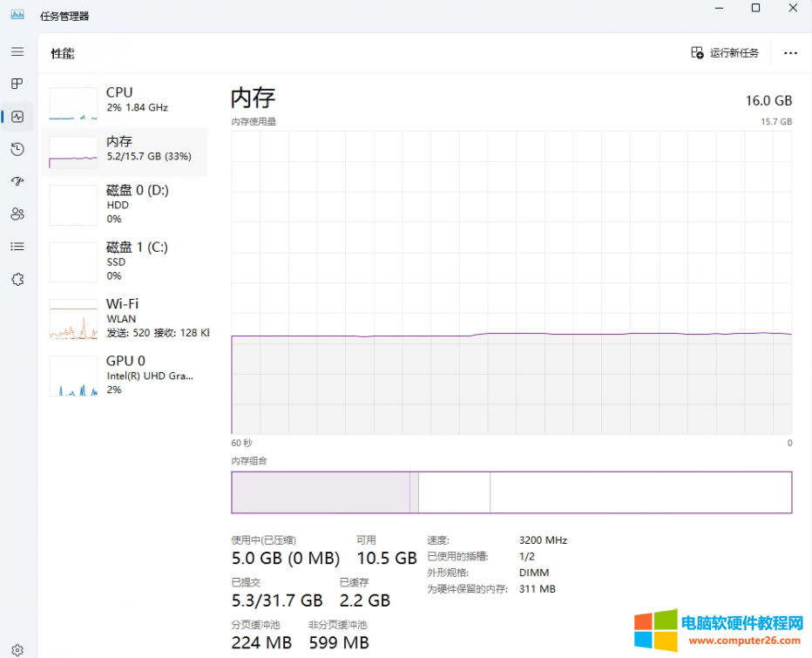Image resolution: width=812 pixels, height=658 pixels.
Task: Select CPU in the performance list
Action: click(125, 100)
